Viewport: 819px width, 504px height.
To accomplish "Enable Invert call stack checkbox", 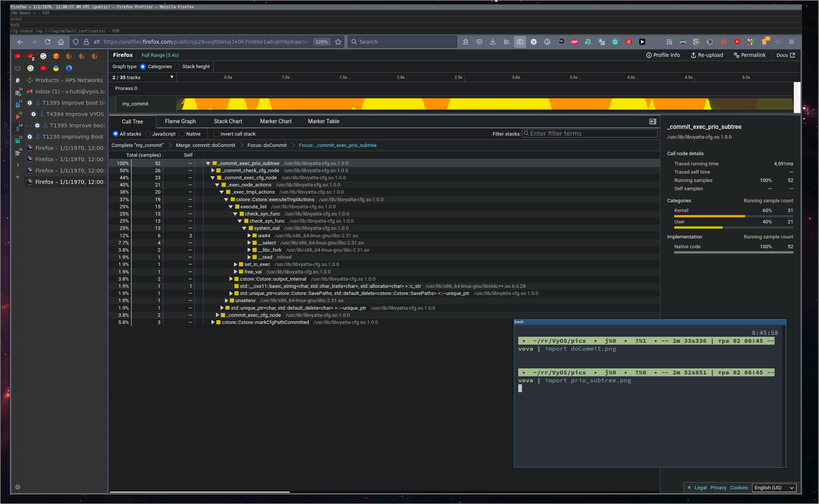I will pyautogui.click(x=216, y=134).
